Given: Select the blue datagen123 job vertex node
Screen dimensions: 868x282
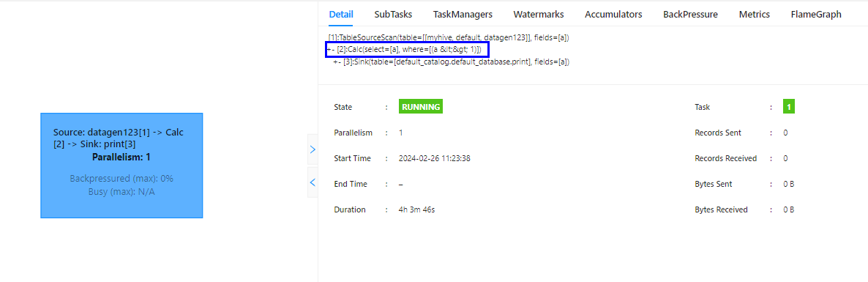Looking at the screenshot, I should 121,166.
